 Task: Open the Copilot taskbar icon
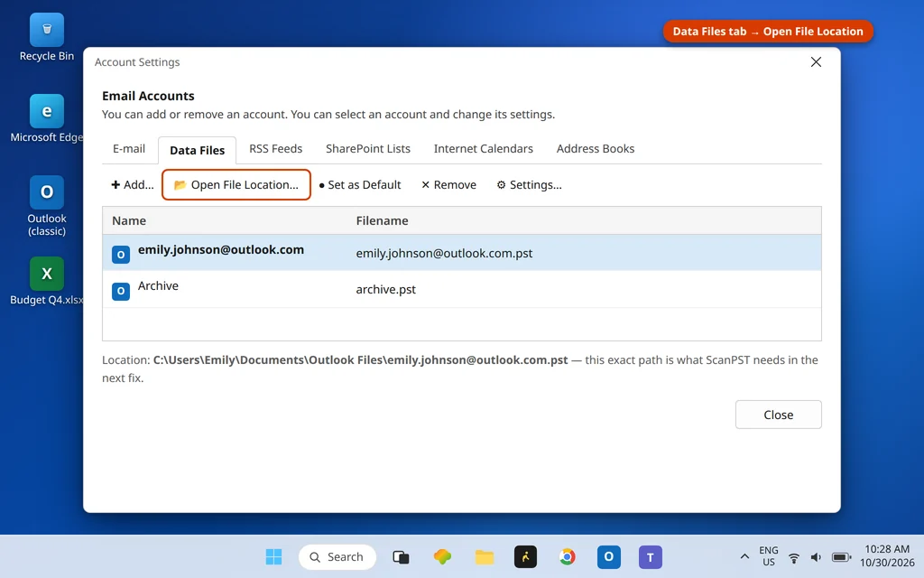(442, 556)
